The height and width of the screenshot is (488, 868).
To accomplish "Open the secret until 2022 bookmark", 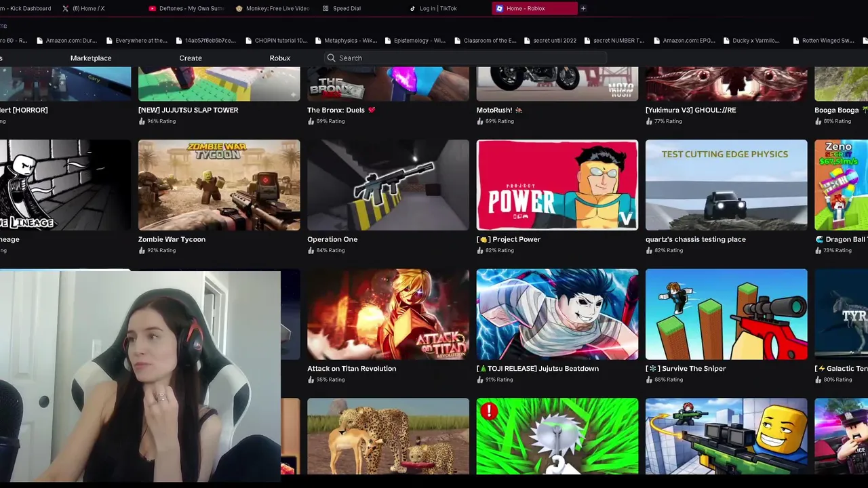I will tap(550, 41).
